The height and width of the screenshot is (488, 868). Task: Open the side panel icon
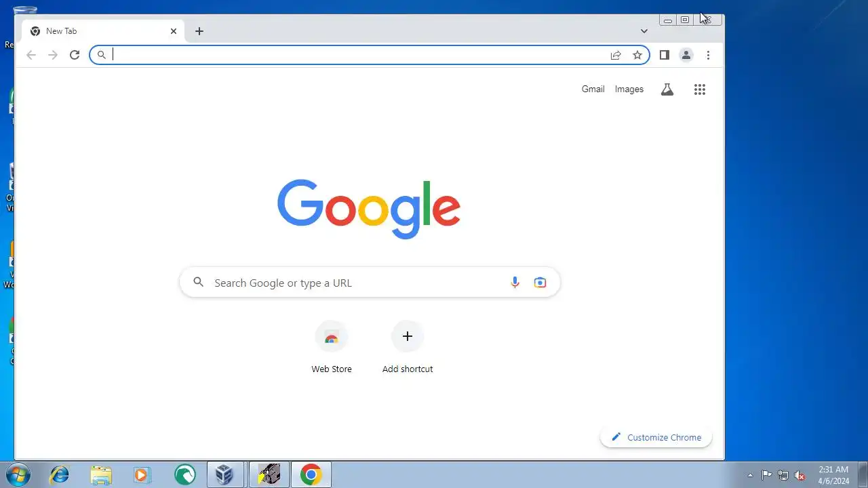point(665,55)
